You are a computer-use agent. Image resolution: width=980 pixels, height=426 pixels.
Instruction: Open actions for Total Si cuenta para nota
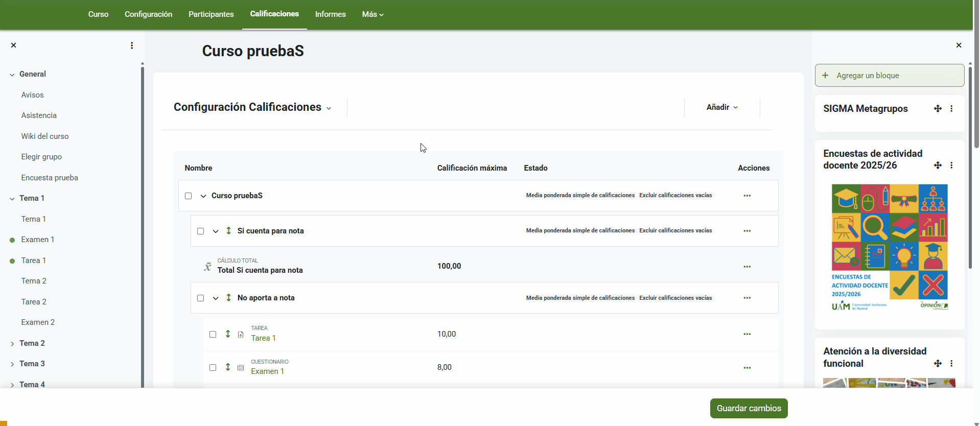[x=747, y=267]
